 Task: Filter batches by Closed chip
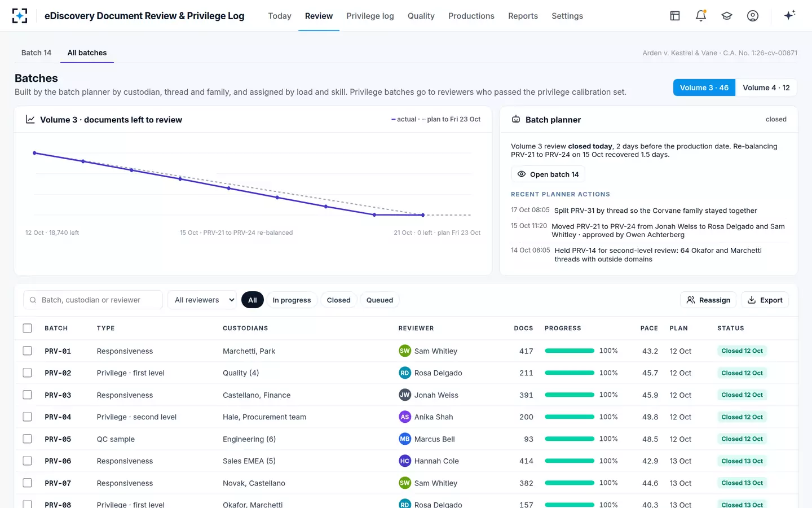[x=338, y=300]
